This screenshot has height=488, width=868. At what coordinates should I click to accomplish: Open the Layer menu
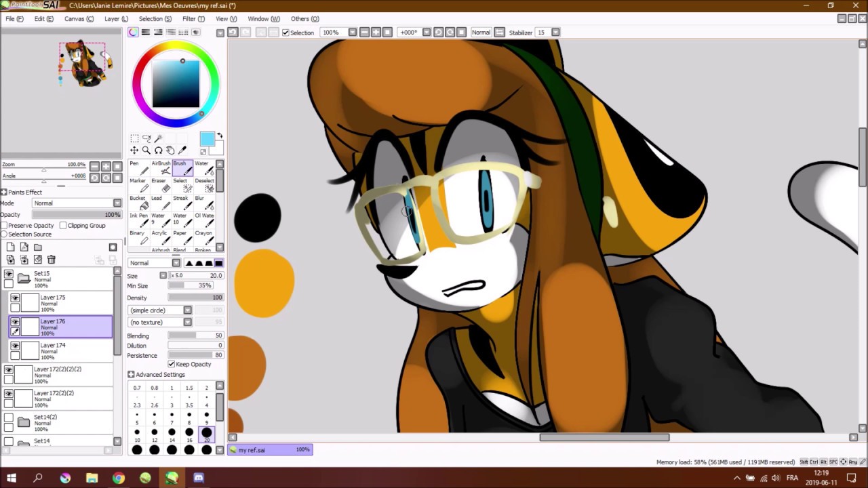tap(116, 19)
